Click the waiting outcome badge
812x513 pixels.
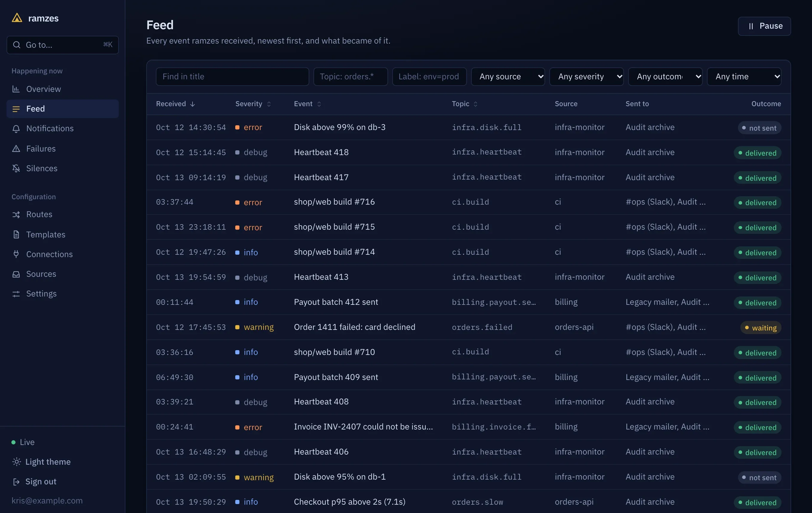[x=760, y=328]
